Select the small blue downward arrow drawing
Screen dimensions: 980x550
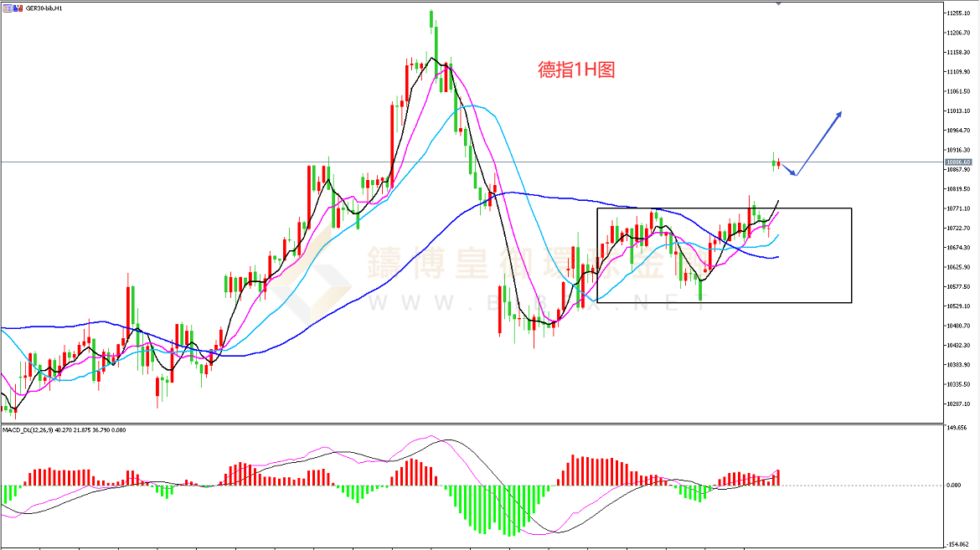coord(788,170)
